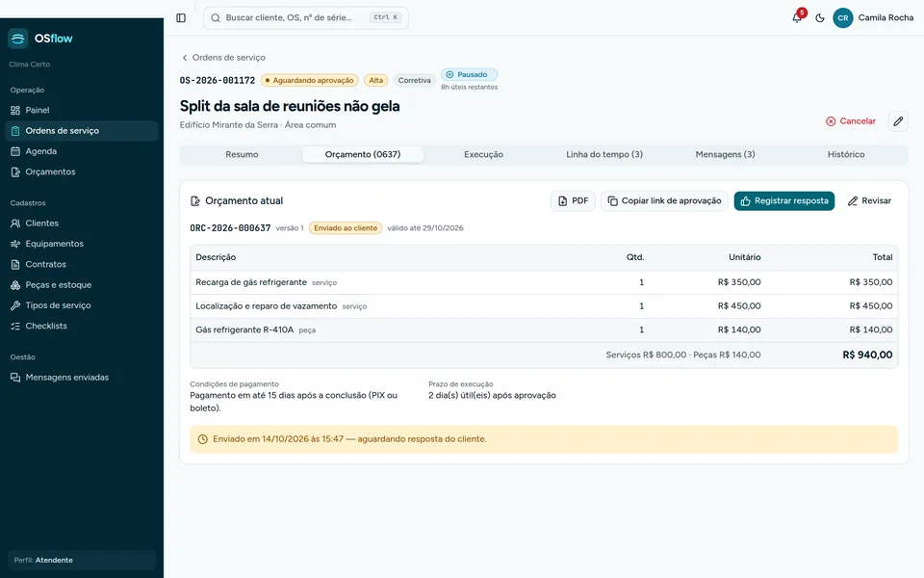Open Peças e estoque sidebar item

[81, 285]
